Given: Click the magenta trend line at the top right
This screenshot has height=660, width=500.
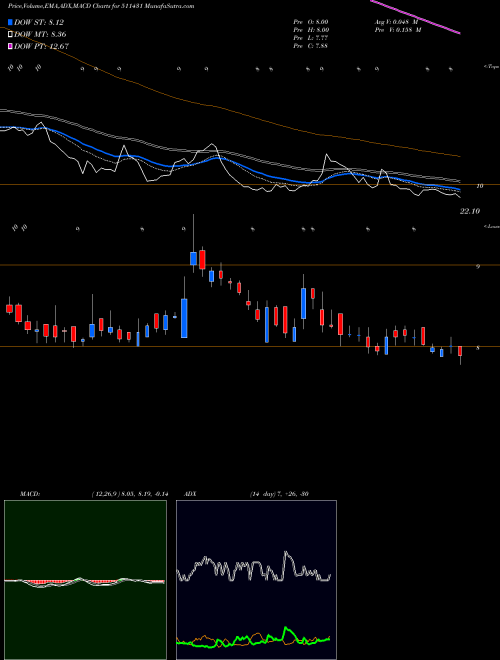Looking at the screenshot, I should point(415,16).
